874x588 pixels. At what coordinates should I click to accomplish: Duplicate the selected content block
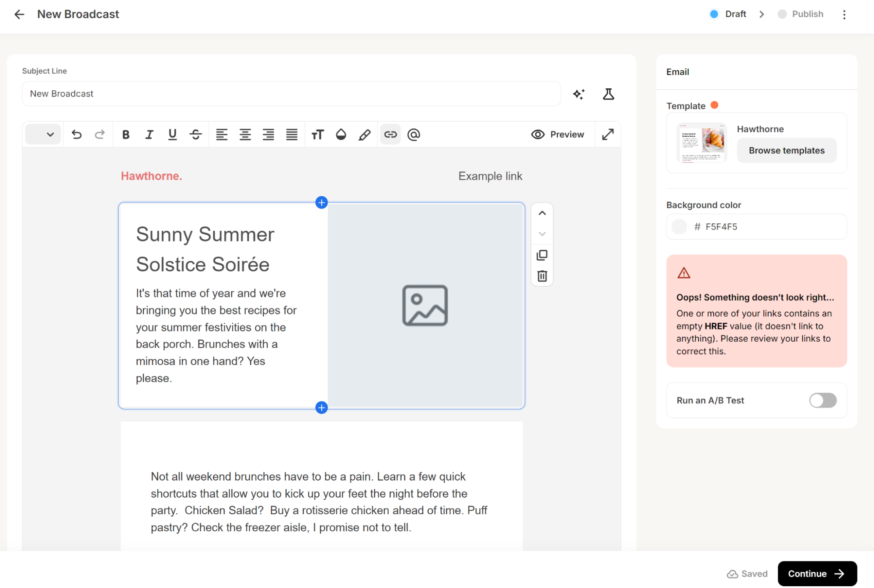tap(542, 255)
